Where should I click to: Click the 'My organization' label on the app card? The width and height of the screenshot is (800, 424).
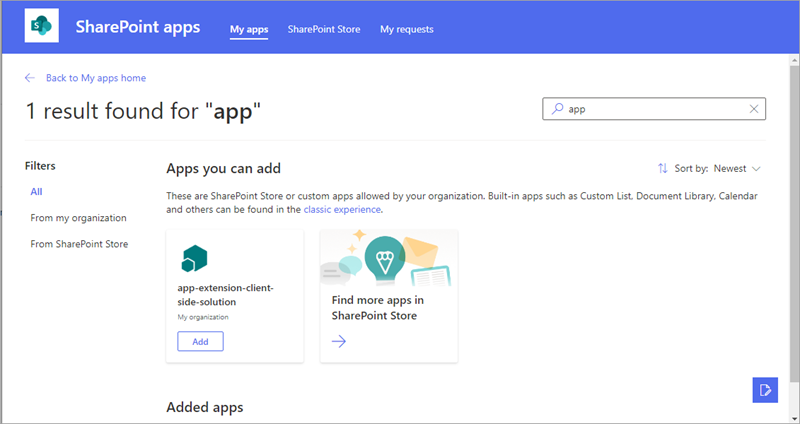pos(203,317)
